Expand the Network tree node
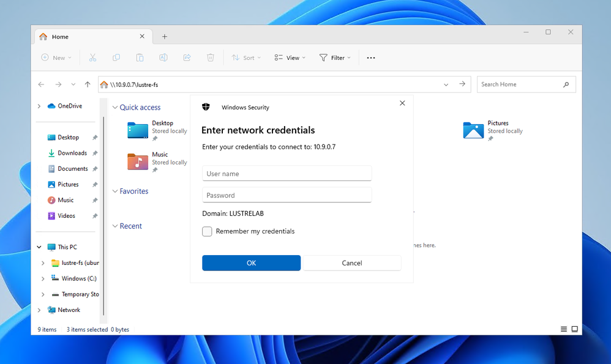611x364 pixels. click(x=39, y=310)
